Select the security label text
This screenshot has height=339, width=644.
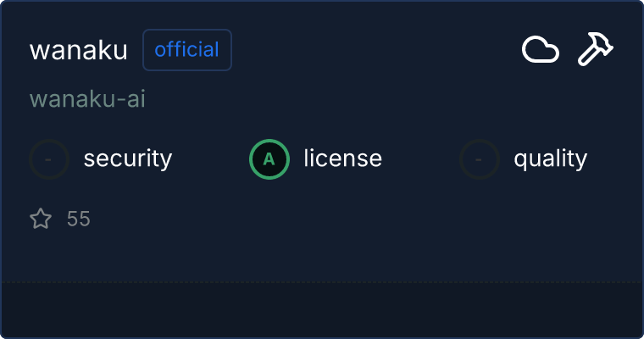[128, 159]
